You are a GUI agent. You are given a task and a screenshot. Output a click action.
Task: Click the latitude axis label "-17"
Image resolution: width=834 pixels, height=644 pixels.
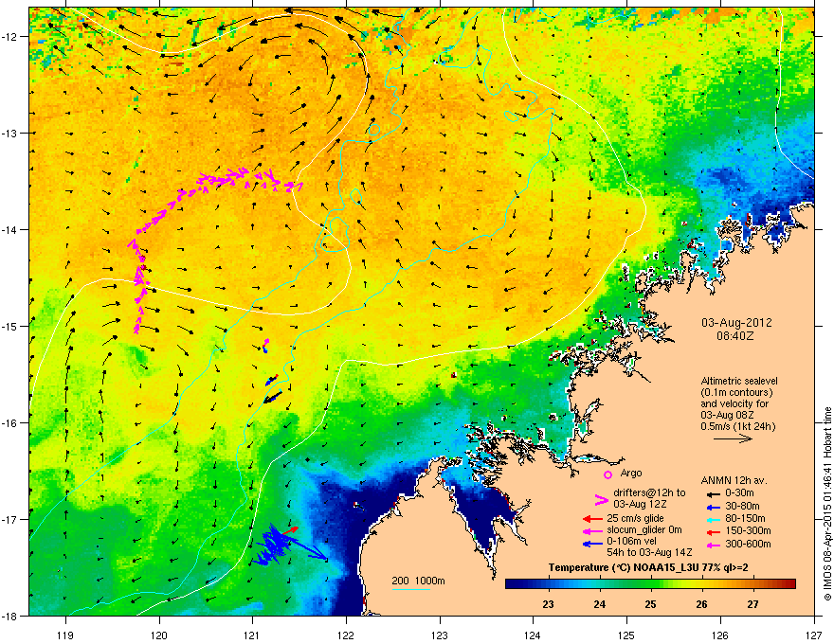coord(9,519)
